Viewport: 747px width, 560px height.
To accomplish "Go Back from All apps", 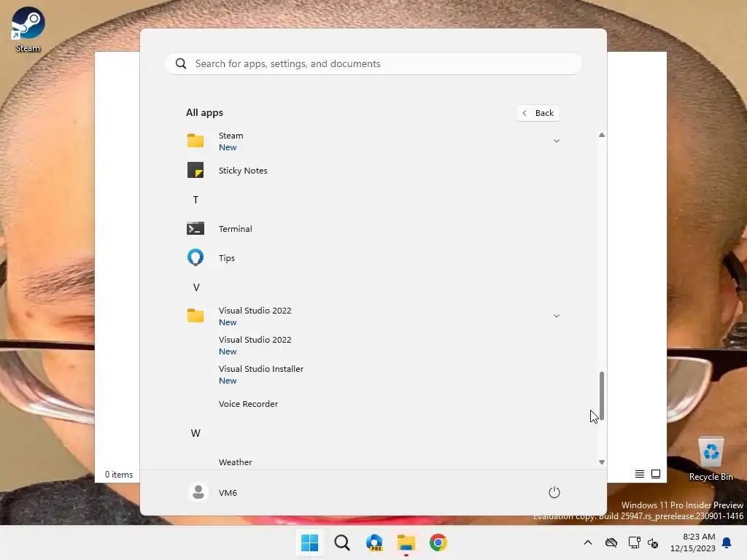I will (x=538, y=113).
